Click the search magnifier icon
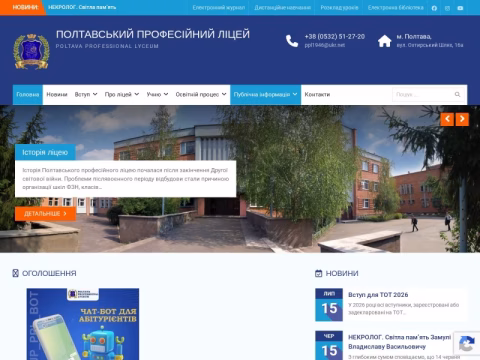The height and width of the screenshot is (360, 480). click(x=457, y=95)
